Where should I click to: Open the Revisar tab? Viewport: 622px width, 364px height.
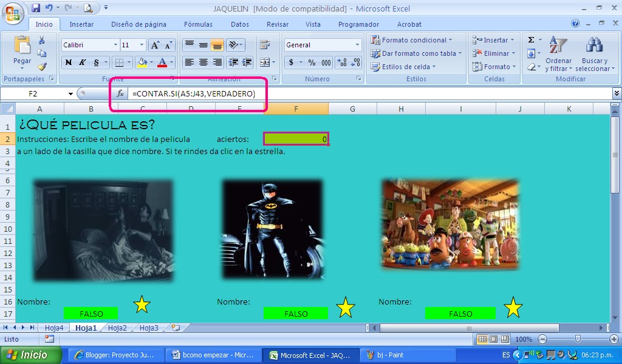click(277, 24)
